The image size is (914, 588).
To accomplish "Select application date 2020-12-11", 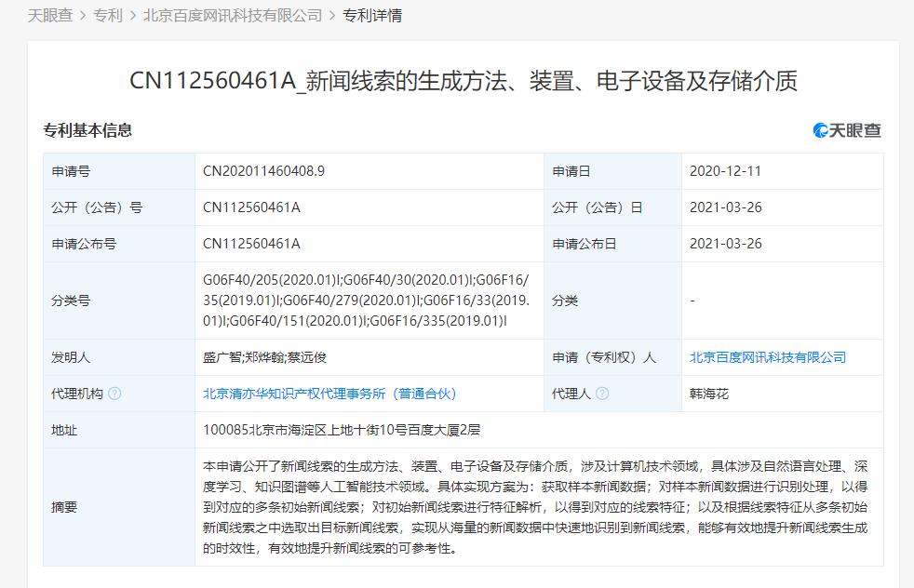I will click(x=725, y=171).
